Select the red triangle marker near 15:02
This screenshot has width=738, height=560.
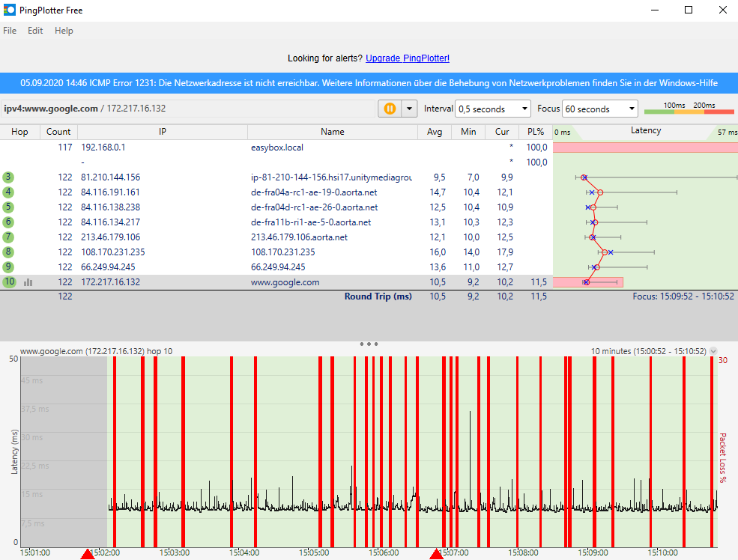coord(88,554)
